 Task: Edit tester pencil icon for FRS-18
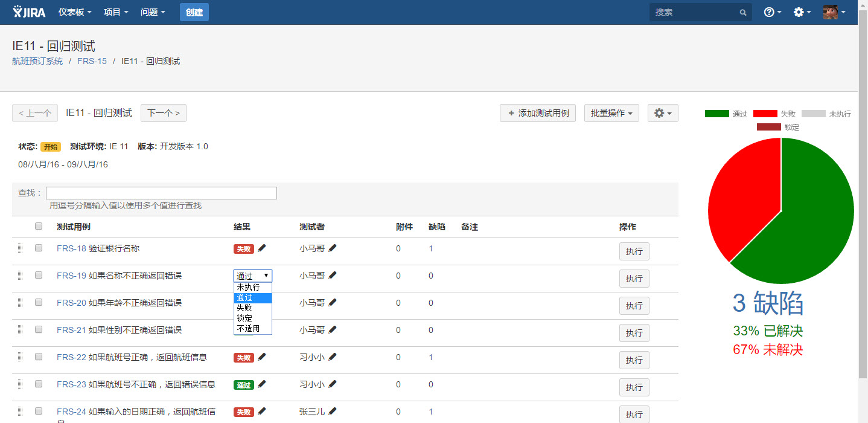[333, 248]
